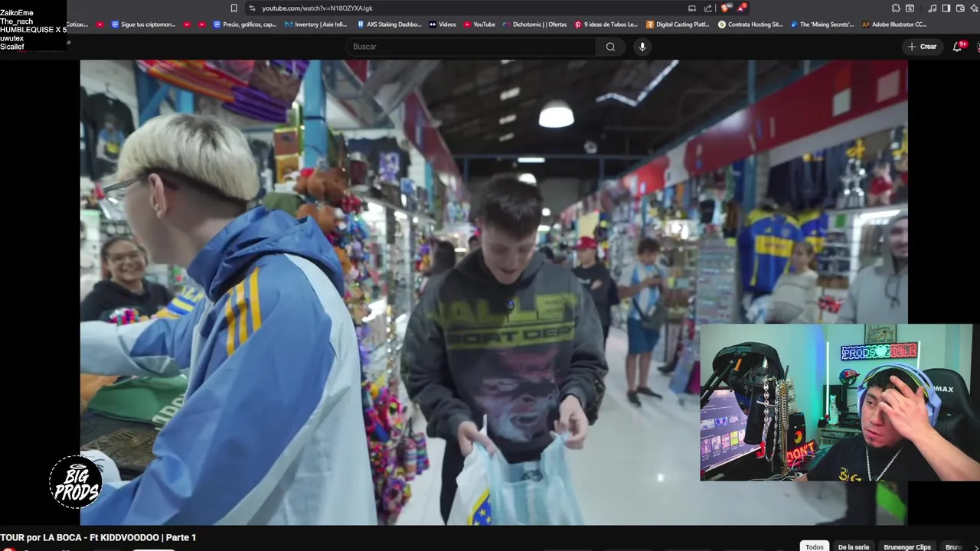980x551 pixels.
Task: Open Brave Wallet icon
Action: click(960, 8)
